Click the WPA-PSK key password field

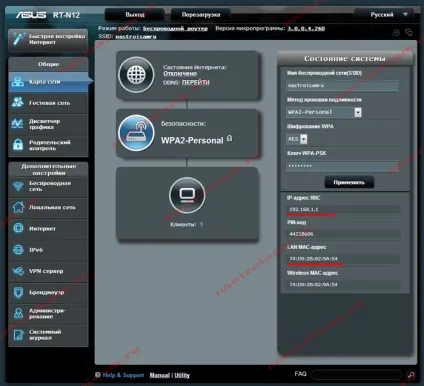click(x=342, y=166)
